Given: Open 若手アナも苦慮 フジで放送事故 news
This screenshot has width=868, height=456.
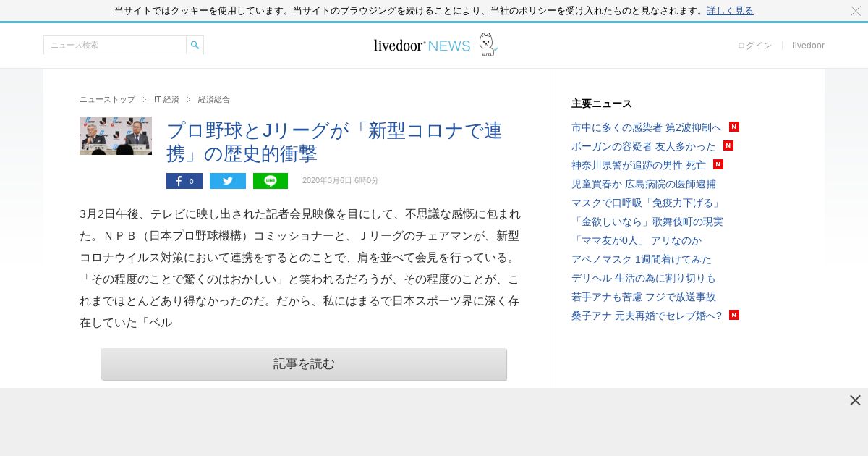Looking at the screenshot, I should (x=644, y=297).
